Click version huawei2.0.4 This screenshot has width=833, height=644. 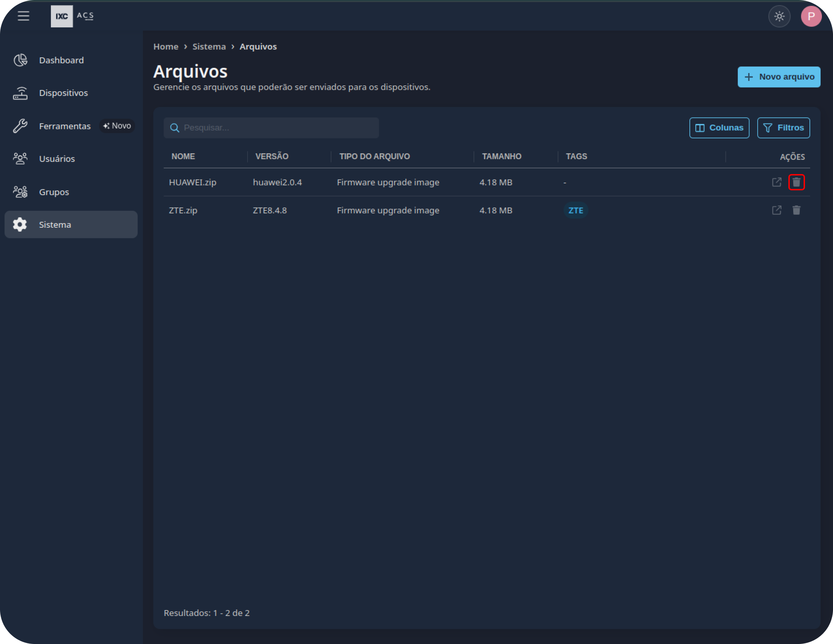point(277,182)
